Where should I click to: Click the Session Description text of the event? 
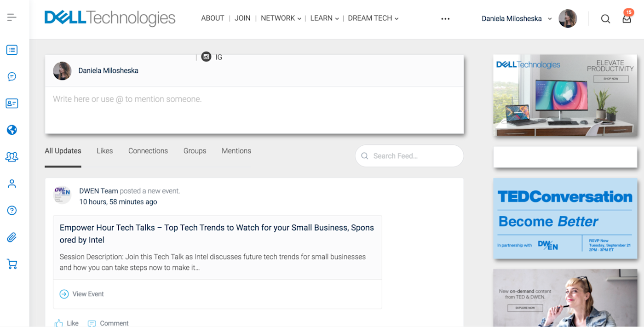pos(213,262)
